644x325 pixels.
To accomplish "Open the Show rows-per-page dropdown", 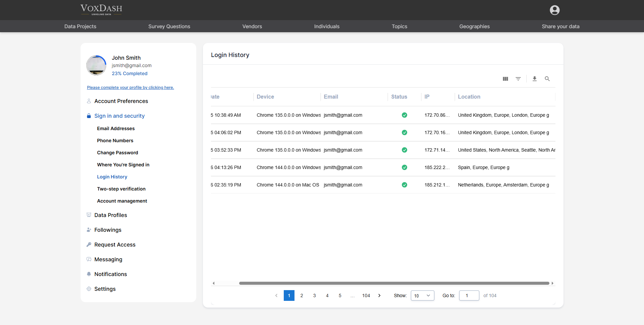I will (422, 295).
